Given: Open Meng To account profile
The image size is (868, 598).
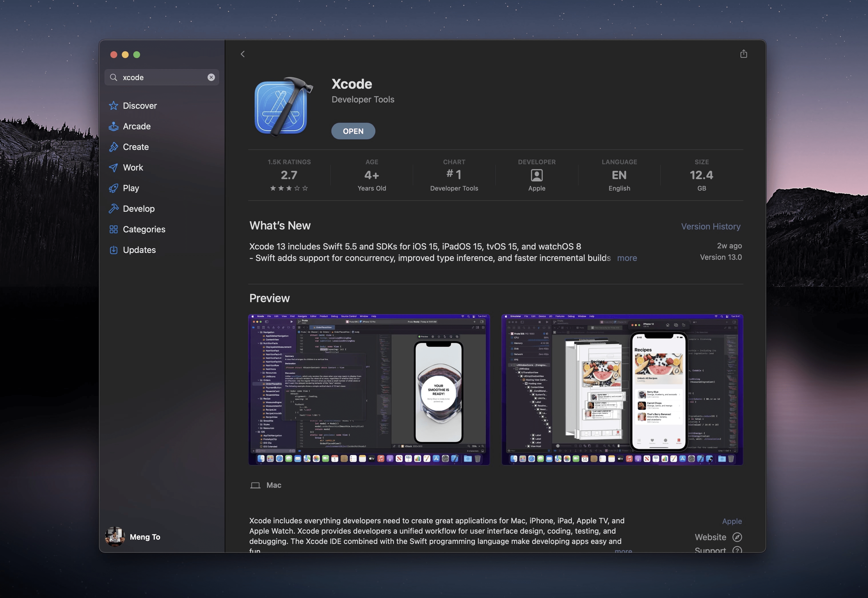Looking at the screenshot, I should tap(133, 537).
